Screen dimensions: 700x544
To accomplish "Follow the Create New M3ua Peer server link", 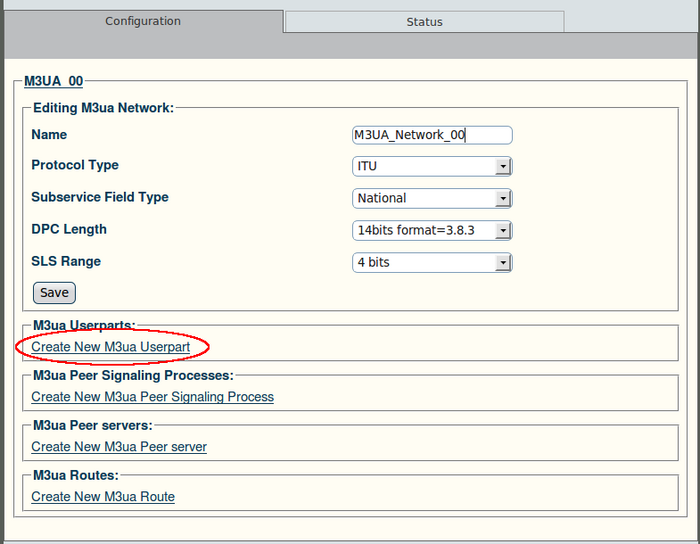I will pos(119,447).
